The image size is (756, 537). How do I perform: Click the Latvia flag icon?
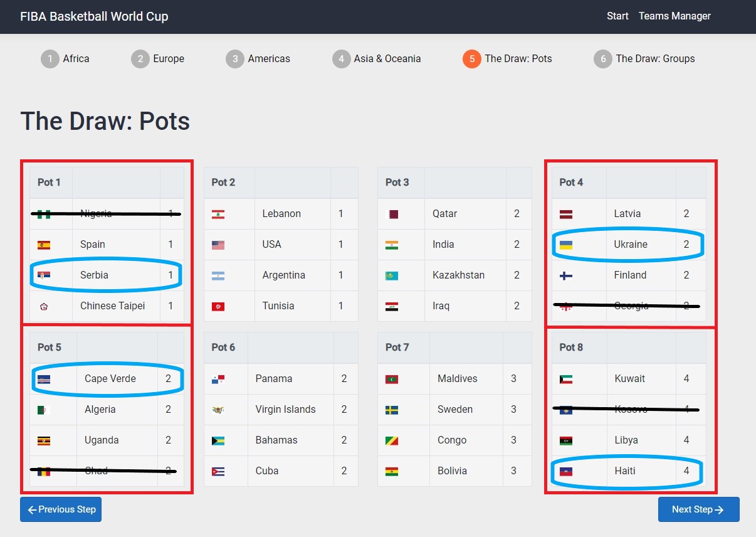[566, 214]
